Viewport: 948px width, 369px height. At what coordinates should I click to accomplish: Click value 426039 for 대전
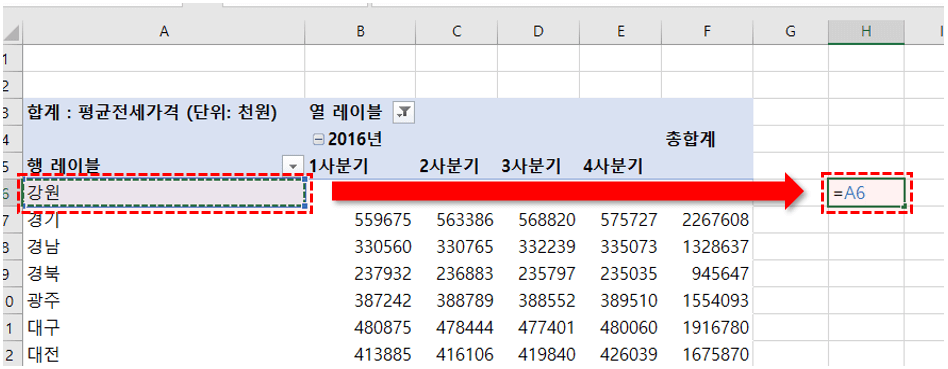[x=628, y=354]
